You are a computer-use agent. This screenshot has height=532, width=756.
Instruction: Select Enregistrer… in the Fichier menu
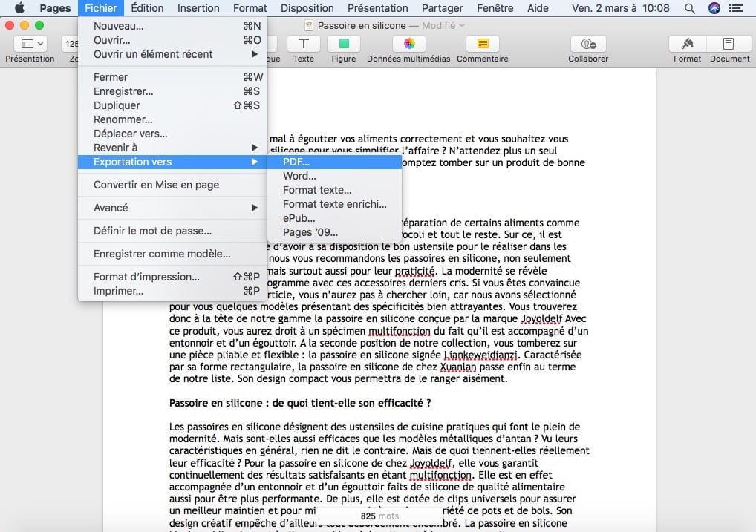point(172,91)
